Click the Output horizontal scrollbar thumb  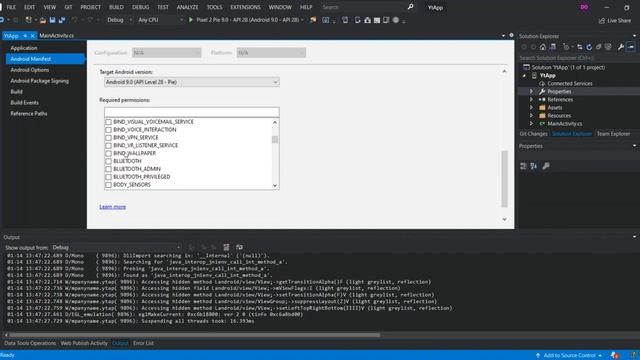pos(195,335)
